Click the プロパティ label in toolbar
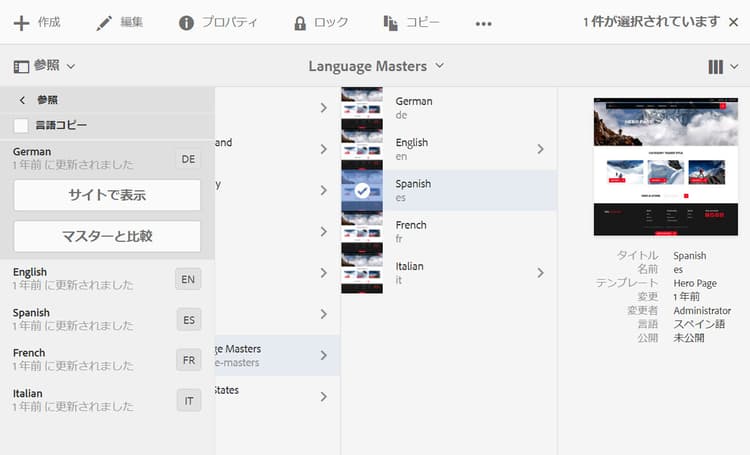Screen dimensions: 750x455 [230, 22]
